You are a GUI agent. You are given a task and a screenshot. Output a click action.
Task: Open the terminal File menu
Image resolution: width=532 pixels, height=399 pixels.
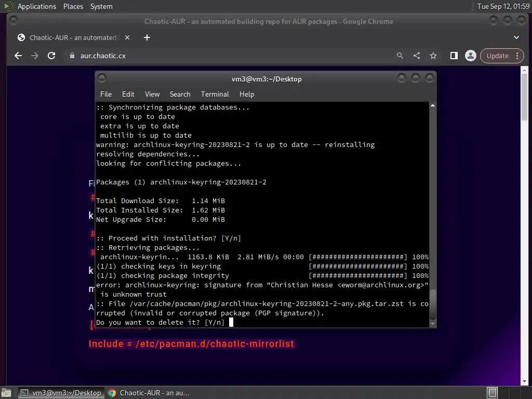click(x=106, y=94)
